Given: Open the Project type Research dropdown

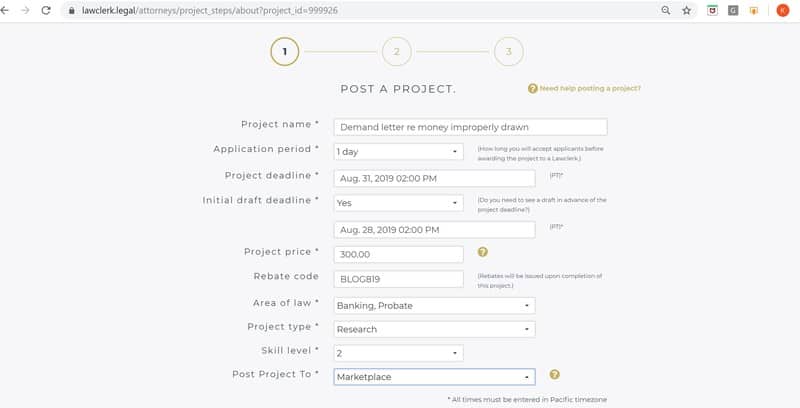Looking at the screenshot, I should (434, 329).
